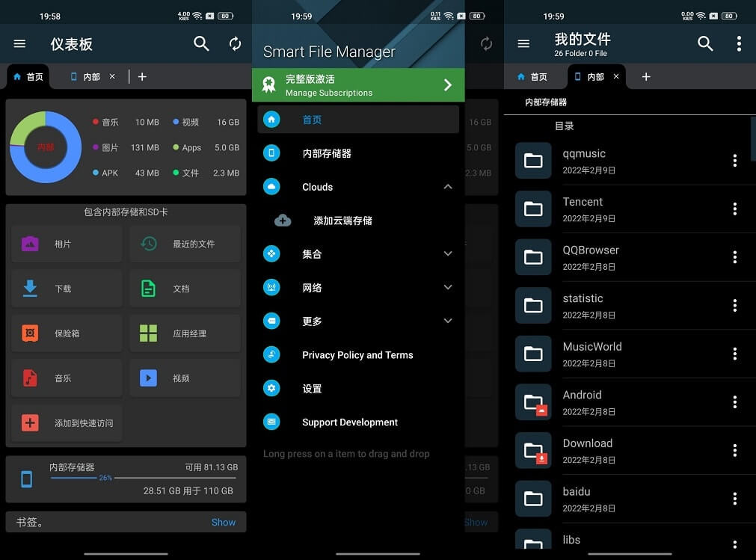
Task: Tap the storage usage donut chart
Action: point(46,147)
